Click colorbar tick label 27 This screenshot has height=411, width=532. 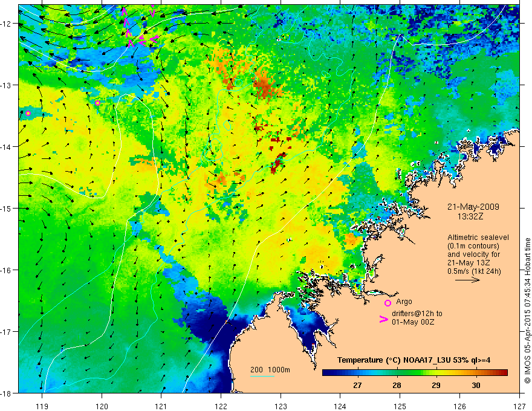coord(357,385)
